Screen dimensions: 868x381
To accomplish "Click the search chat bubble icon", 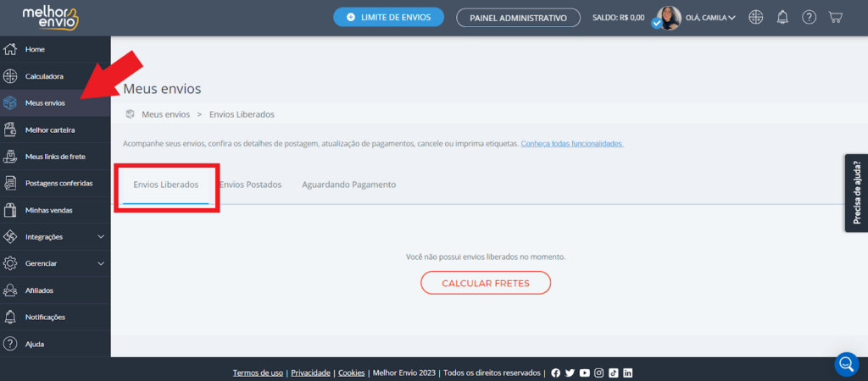I will tap(847, 364).
